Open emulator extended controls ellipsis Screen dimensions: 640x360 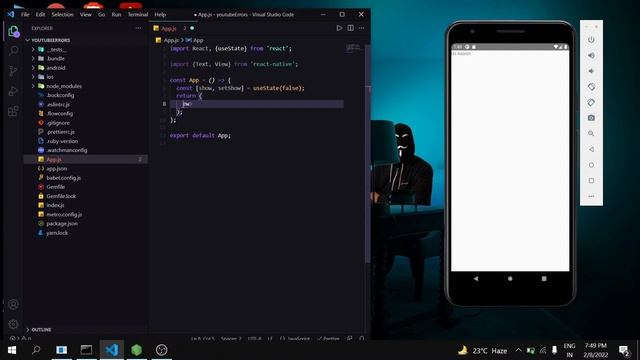point(591,196)
